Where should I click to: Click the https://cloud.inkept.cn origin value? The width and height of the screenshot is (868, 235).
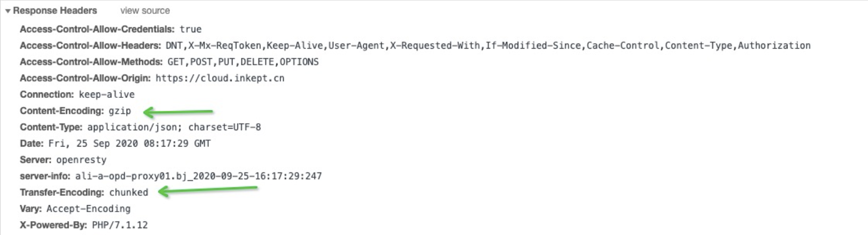click(x=220, y=78)
